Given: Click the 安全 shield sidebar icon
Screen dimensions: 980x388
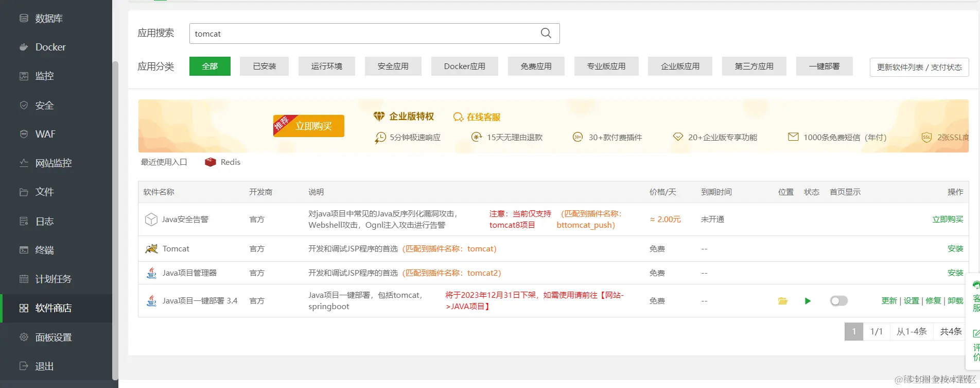Looking at the screenshot, I should coord(24,105).
